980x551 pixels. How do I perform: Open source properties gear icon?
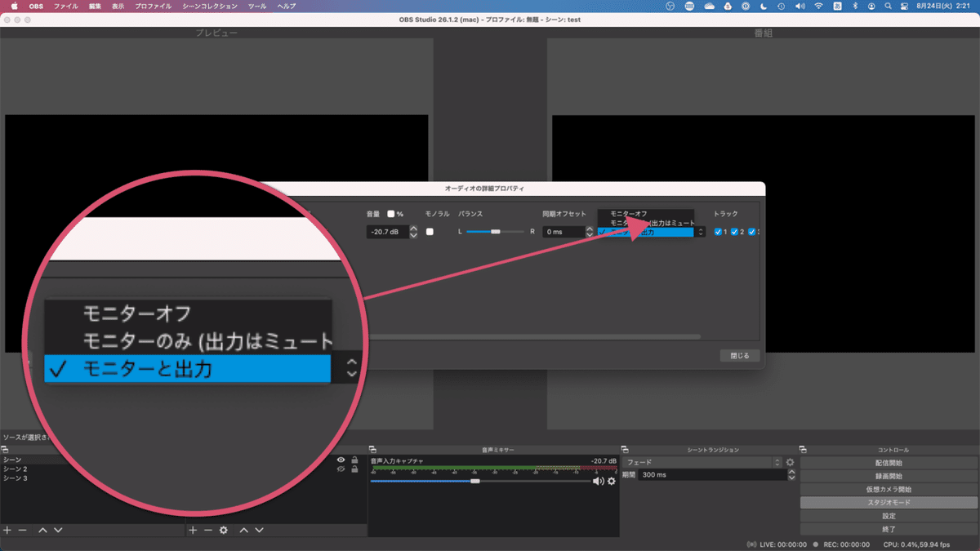(223, 530)
